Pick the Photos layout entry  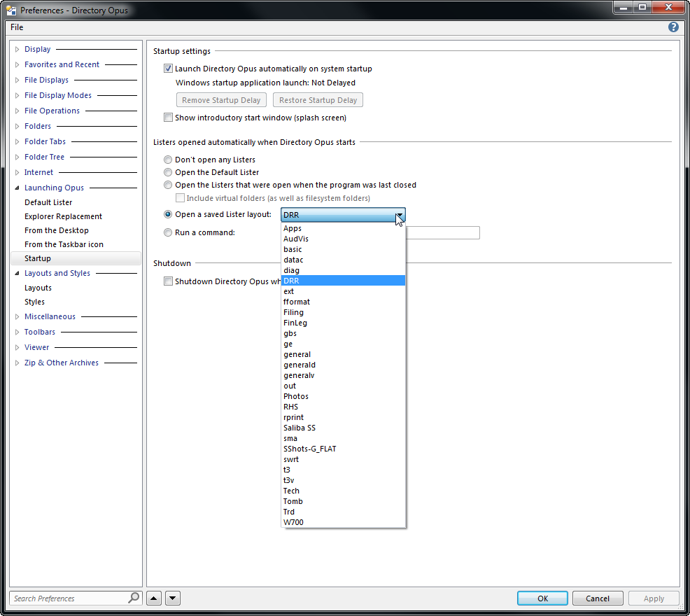pyautogui.click(x=343, y=396)
